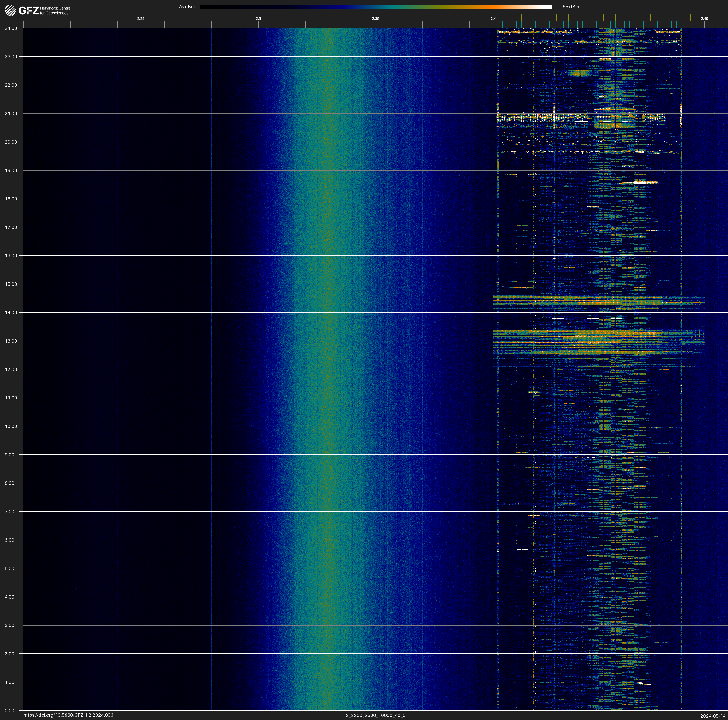Image resolution: width=728 pixels, height=720 pixels.
Task: Click the 2.4 frequency axis label
Action: [x=493, y=19]
